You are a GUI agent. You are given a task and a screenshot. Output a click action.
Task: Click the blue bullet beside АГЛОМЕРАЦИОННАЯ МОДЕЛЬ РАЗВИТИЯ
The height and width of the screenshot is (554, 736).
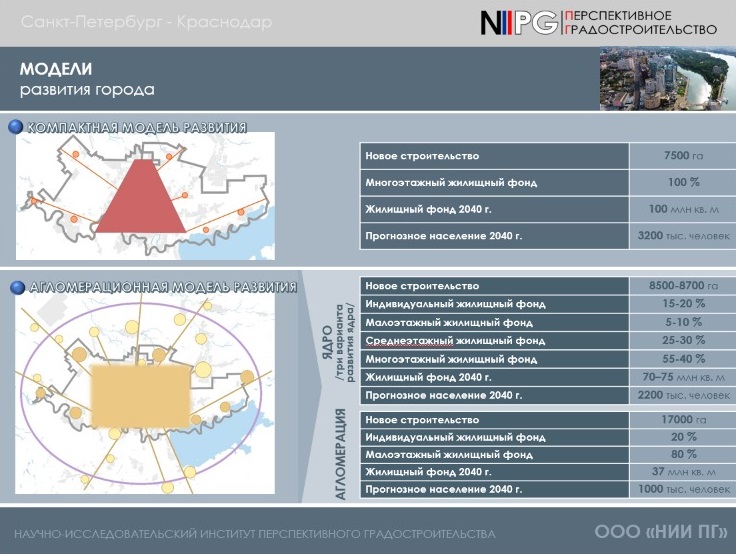(x=17, y=287)
